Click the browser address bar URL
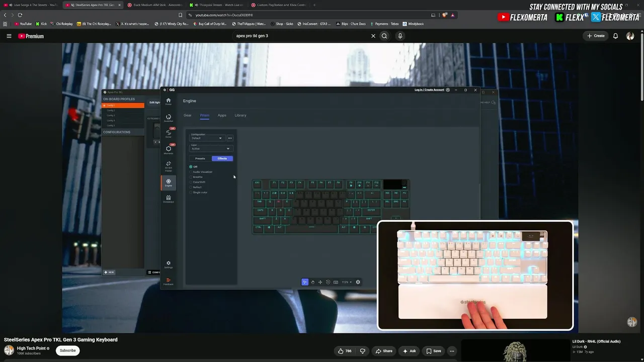Screen dimensions: 644x362 (224, 15)
